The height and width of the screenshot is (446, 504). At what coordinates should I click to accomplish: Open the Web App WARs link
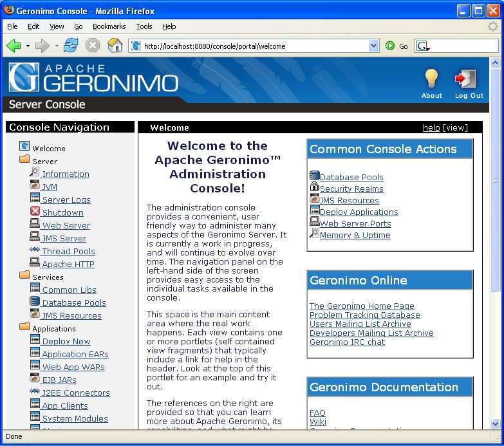click(x=73, y=367)
